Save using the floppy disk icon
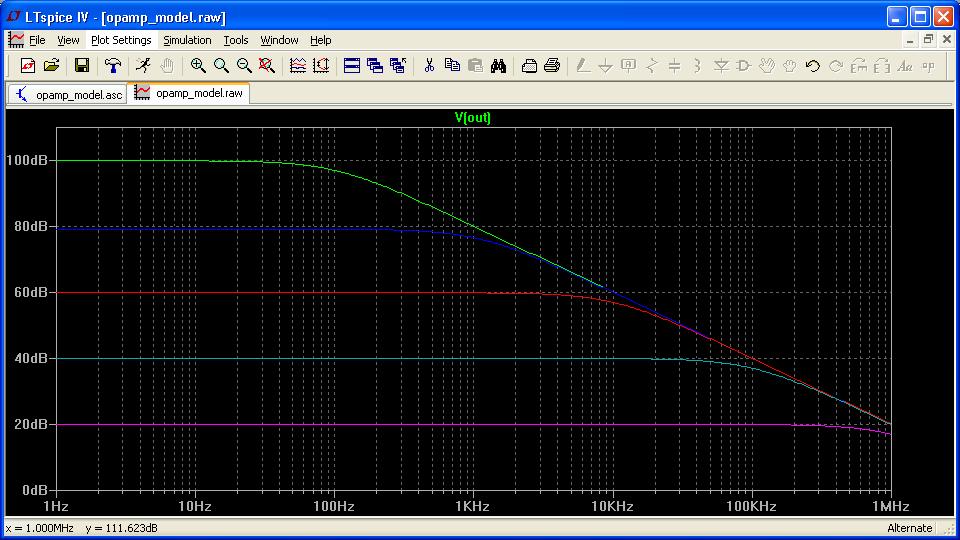This screenshot has height=540, width=960. [81, 66]
